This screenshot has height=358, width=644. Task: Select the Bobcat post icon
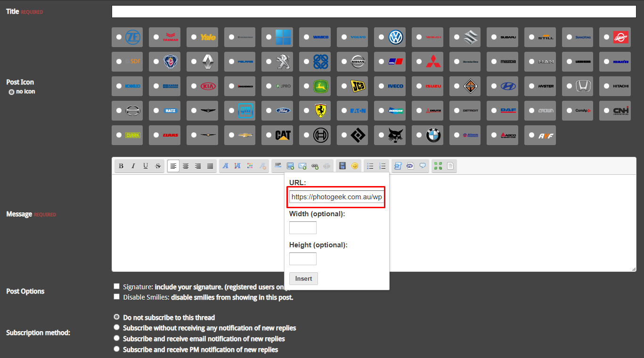click(x=382, y=135)
